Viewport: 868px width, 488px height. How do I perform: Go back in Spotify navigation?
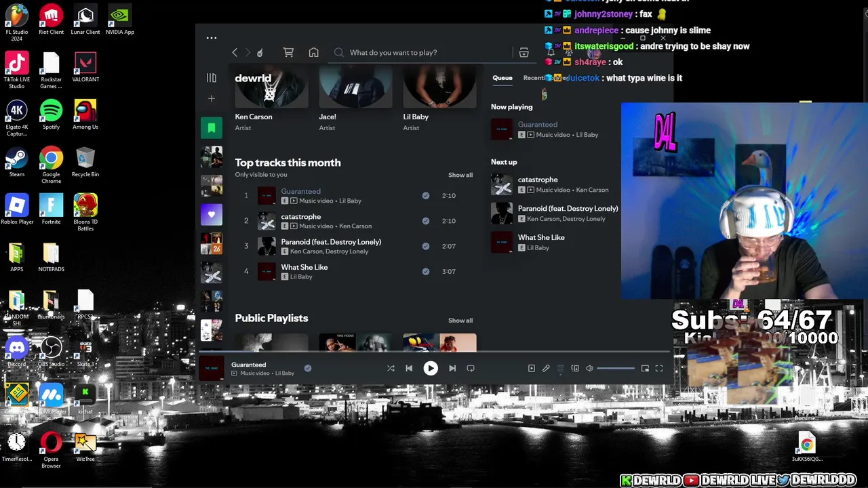235,52
